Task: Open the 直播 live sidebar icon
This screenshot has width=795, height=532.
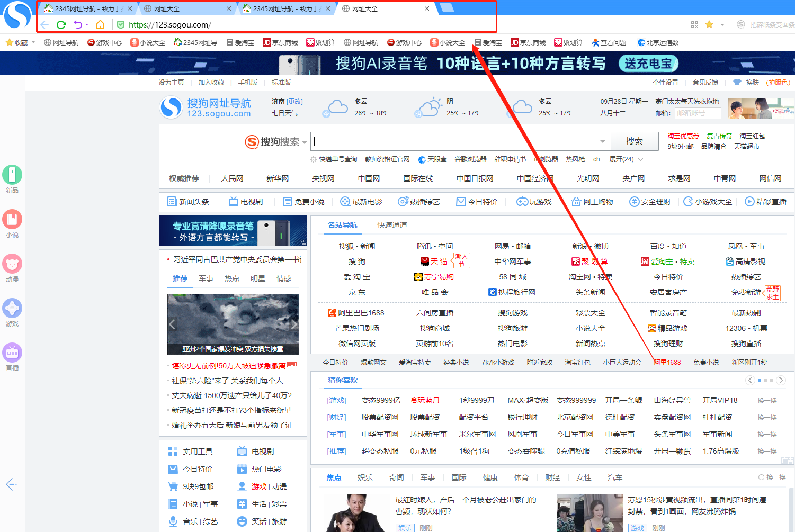Action: (x=12, y=353)
